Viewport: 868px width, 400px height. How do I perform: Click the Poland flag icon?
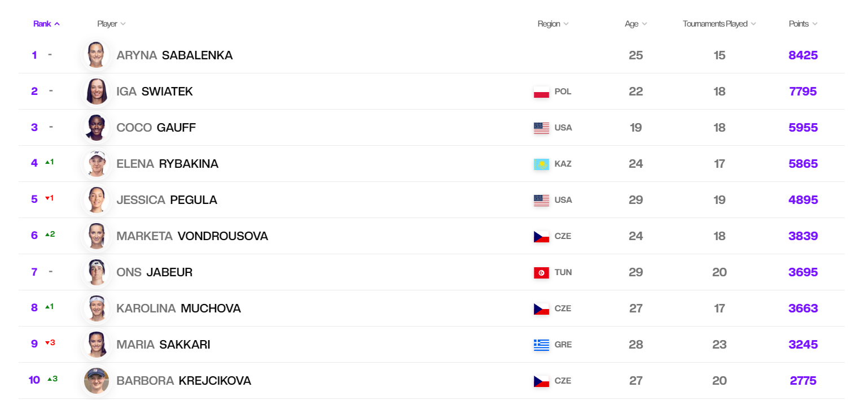541,92
